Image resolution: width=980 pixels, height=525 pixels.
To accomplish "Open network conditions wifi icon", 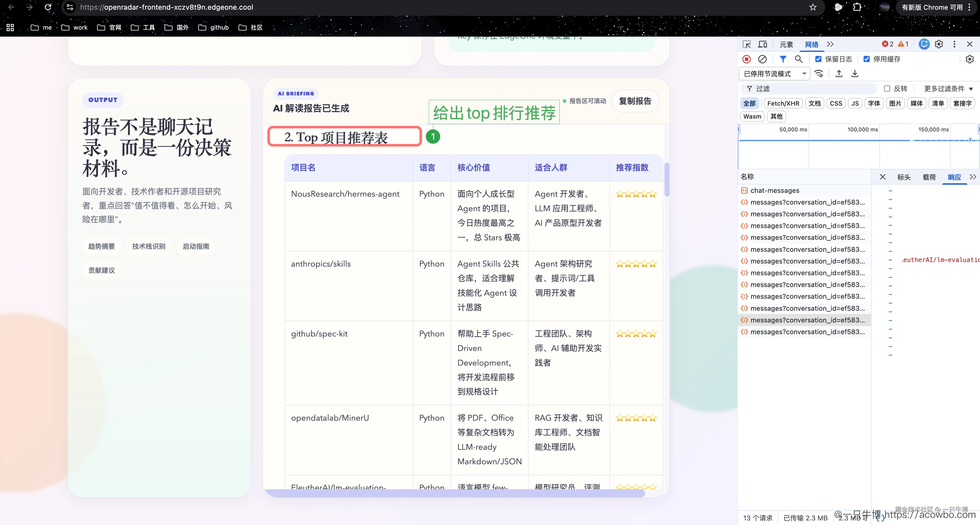I will point(819,73).
